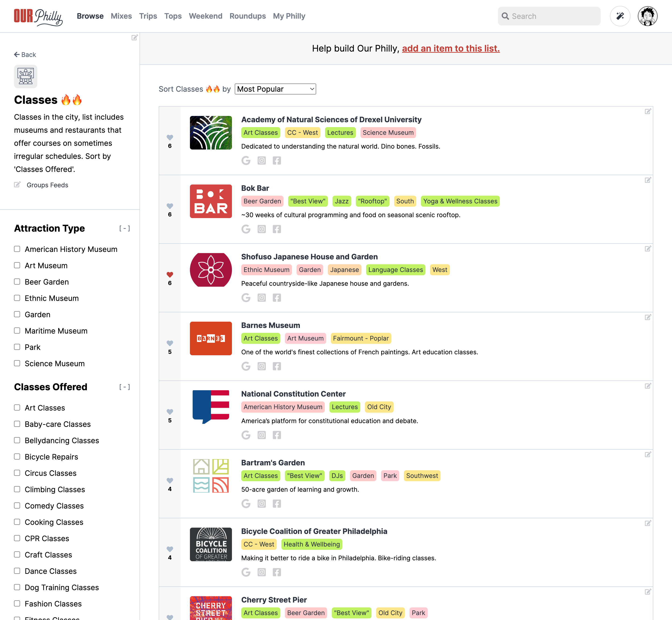Screen dimensions: 672x620
Task: Open the Bok Bar logo thumbnail
Action: (211, 201)
